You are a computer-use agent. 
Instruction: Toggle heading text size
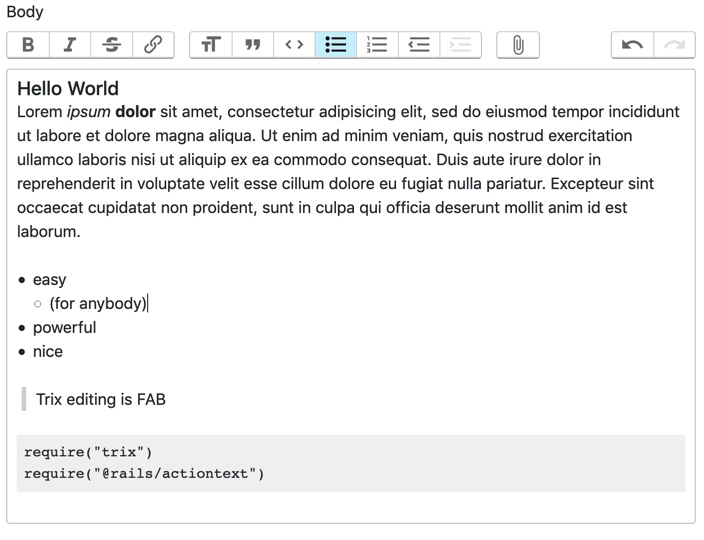211,45
